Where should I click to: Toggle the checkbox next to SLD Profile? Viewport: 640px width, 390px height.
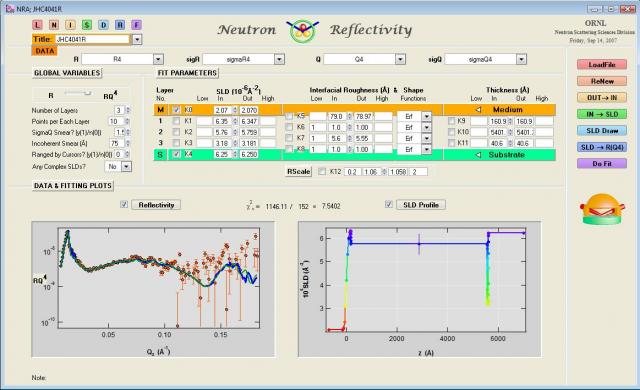pyautogui.click(x=389, y=204)
